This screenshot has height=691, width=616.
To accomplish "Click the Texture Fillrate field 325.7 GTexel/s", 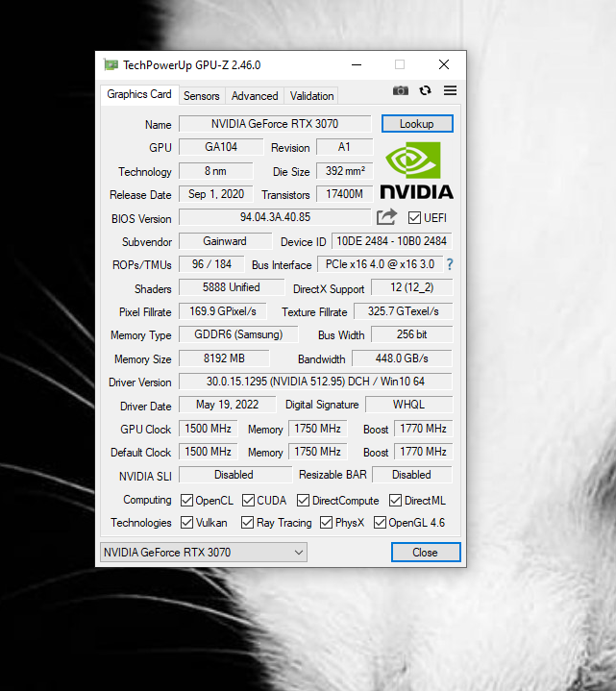I will [x=404, y=311].
